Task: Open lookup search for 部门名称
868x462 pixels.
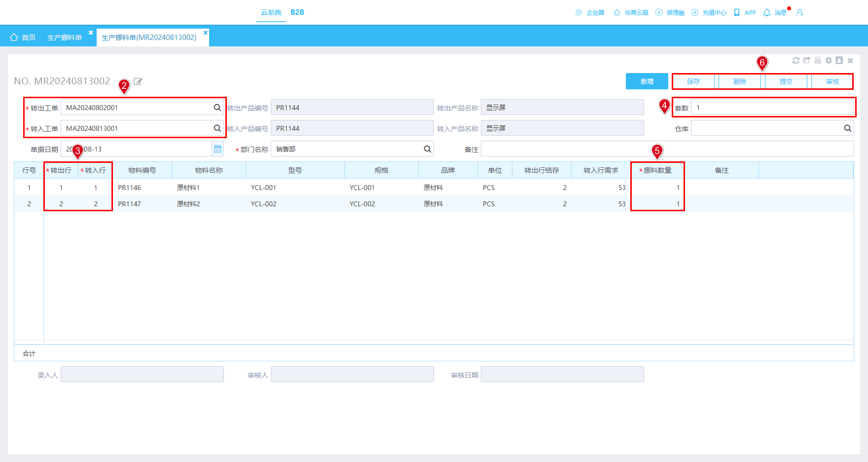Action: click(427, 149)
